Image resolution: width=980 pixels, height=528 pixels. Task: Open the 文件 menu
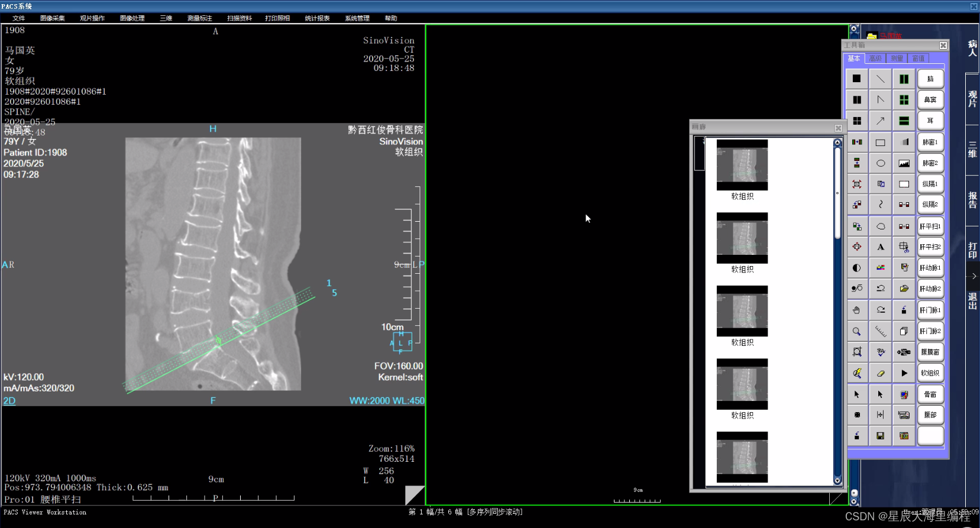point(19,18)
